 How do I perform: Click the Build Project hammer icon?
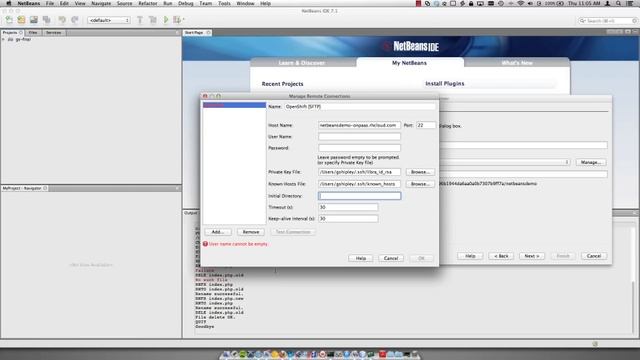pyautogui.click(x=140, y=20)
